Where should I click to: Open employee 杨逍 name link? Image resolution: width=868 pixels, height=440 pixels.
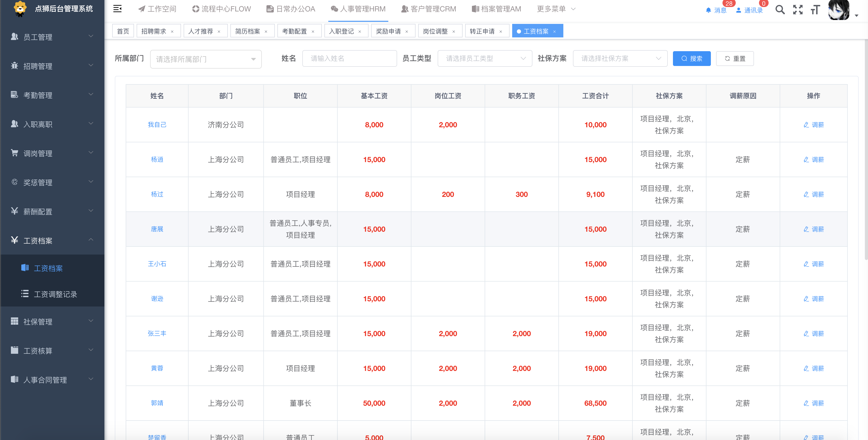[x=157, y=159]
